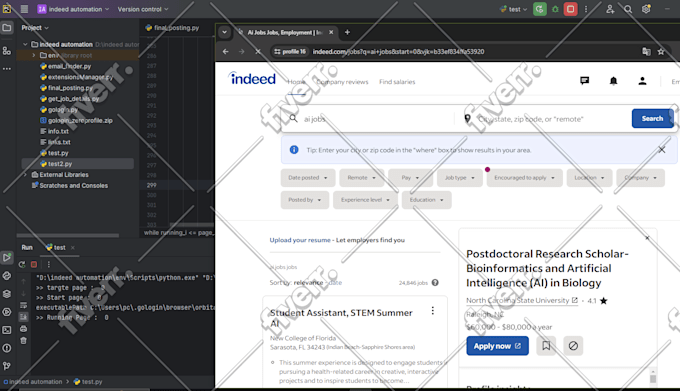This screenshot has height=391, width=680.
Task: Open a new browser tab
Action: [347, 32]
